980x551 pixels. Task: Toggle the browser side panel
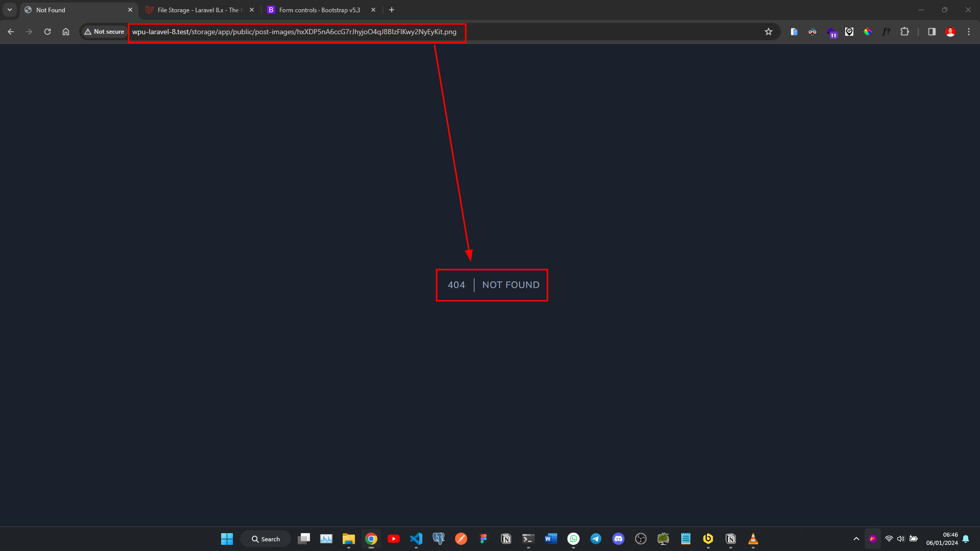(931, 32)
